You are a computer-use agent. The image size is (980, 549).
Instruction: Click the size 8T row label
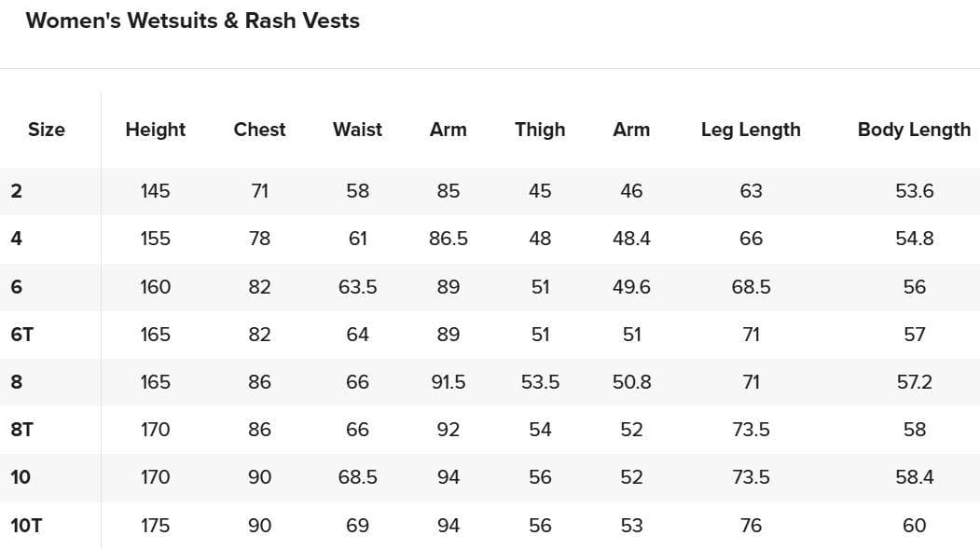pos(22,429)
